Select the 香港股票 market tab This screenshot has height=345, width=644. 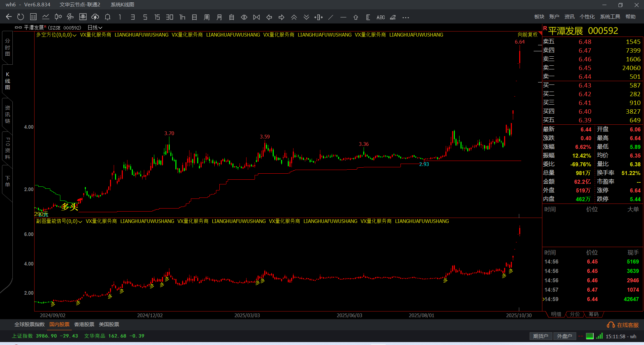coord(84,325)
